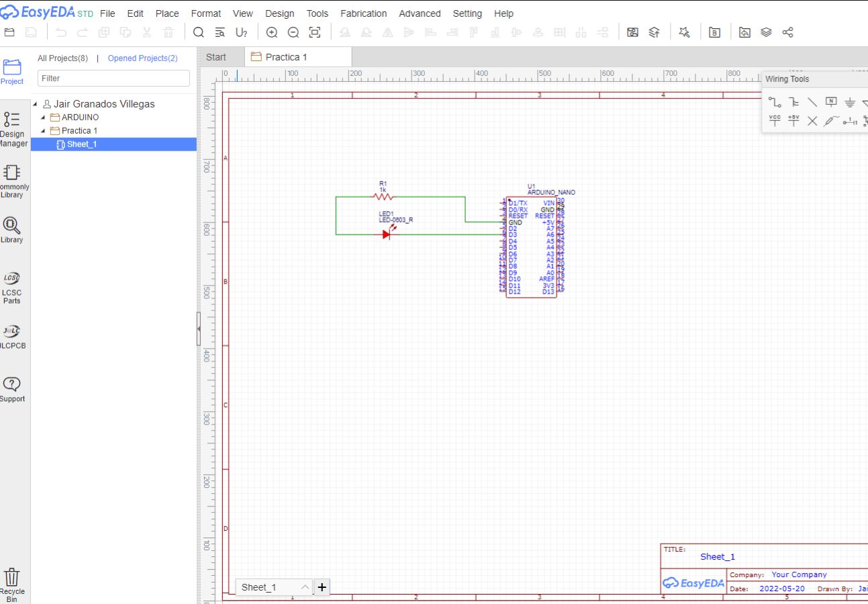868x604 pixels.
Task: Place a Net Label using Wiring Tools
Action: click(x=832, y=102)
